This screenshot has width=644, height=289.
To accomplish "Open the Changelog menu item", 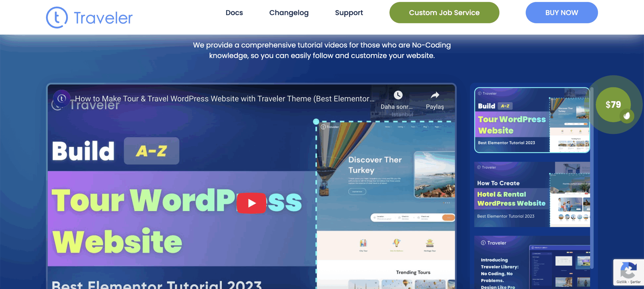I will click(289, 13).
